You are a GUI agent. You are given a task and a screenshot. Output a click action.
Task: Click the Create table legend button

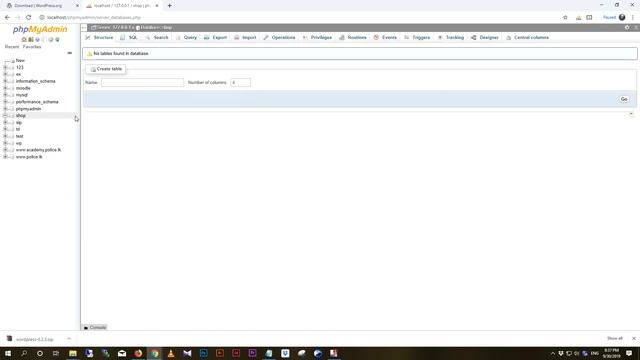[x=106, y=69]
